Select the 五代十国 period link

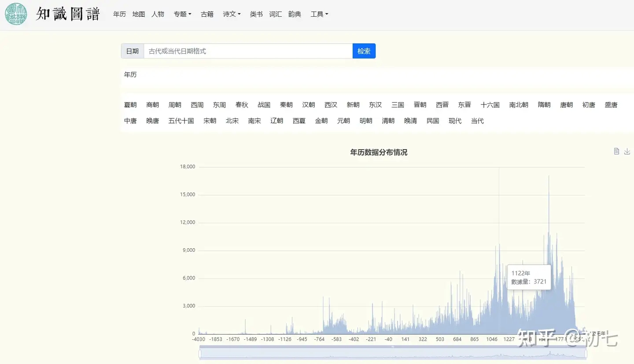point(181,121)
